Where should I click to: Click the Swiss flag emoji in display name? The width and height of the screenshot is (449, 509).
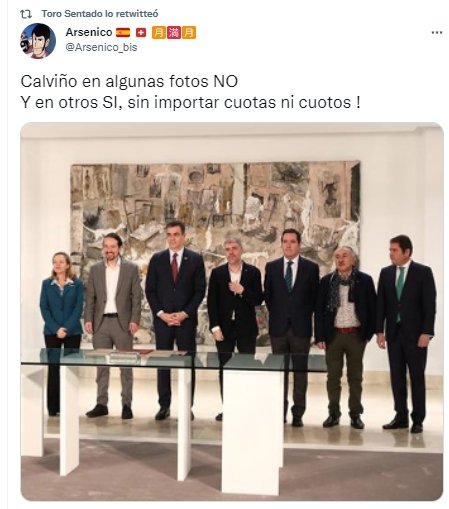(141, 33)
